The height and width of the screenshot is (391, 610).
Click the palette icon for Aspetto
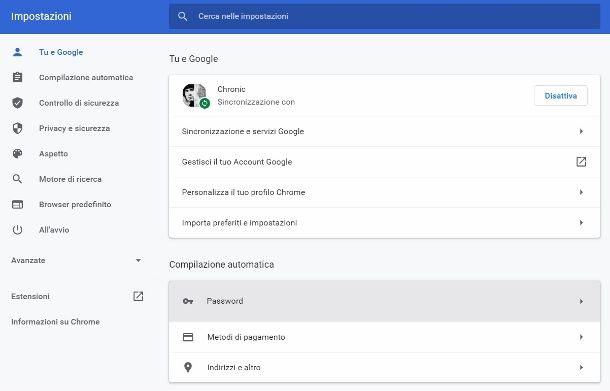17,154
